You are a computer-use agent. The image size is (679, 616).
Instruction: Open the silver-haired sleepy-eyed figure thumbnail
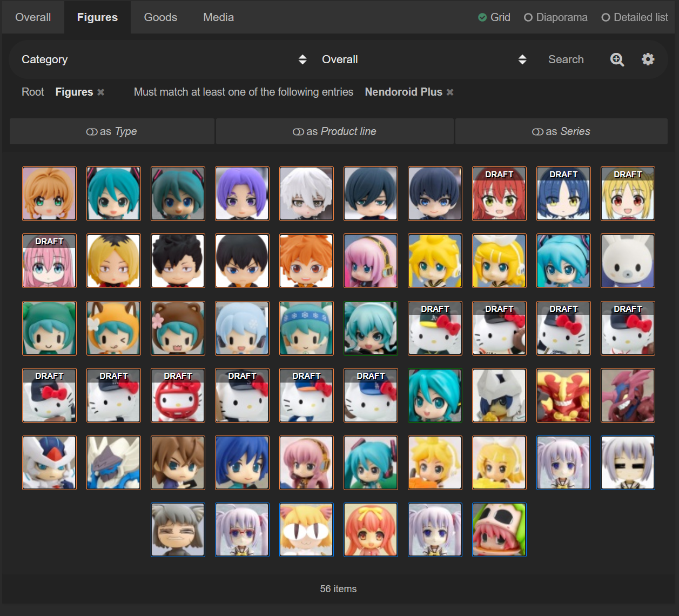coord(628,463)
